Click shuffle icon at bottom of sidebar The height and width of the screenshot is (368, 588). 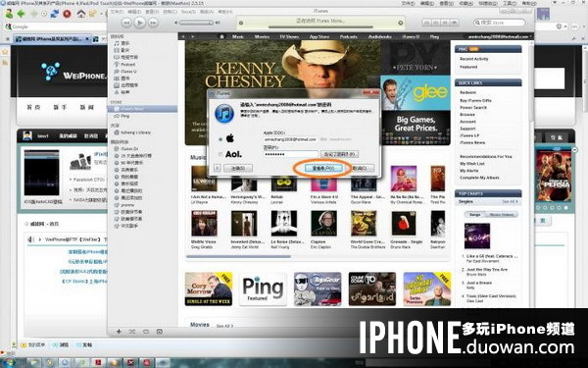(132, 332)
